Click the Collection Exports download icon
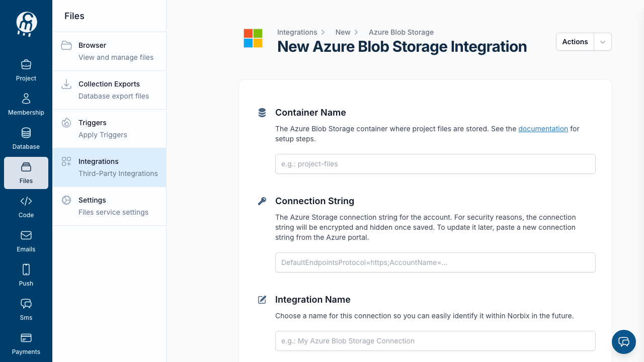 point(66,84)
